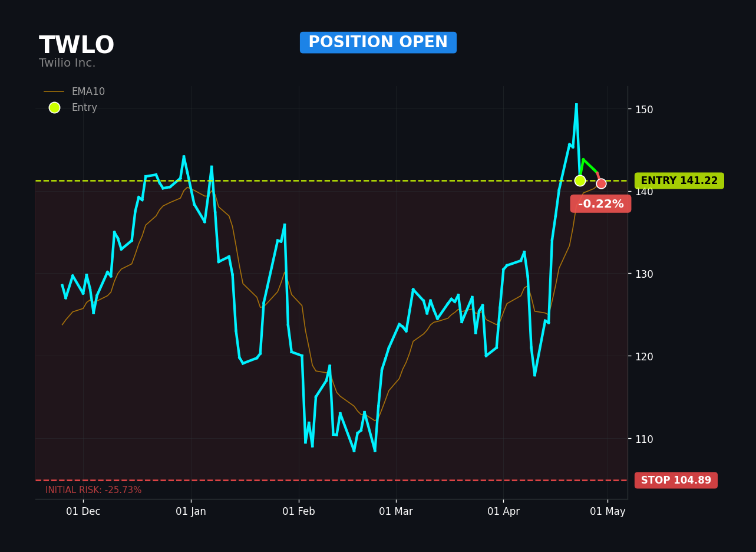Screen dimensions: 756x552
Task: Click the yellow-green entry point marker on chart
Action: 580,180
